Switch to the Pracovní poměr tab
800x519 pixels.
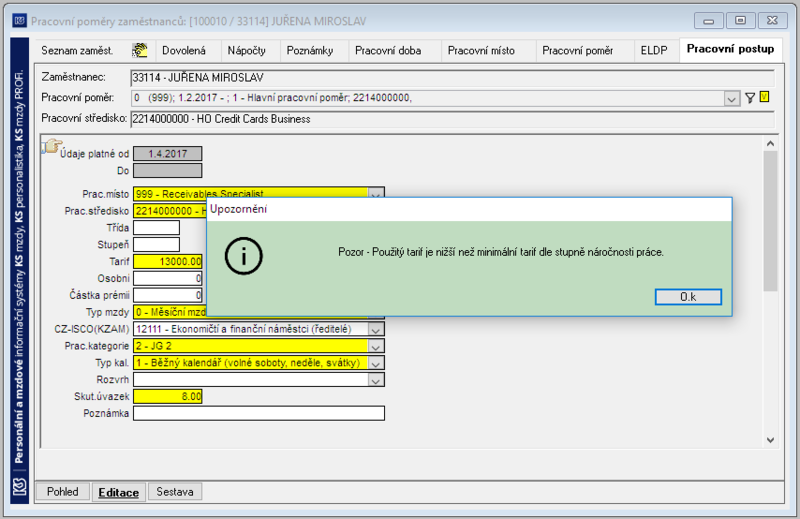pos(578,51)
